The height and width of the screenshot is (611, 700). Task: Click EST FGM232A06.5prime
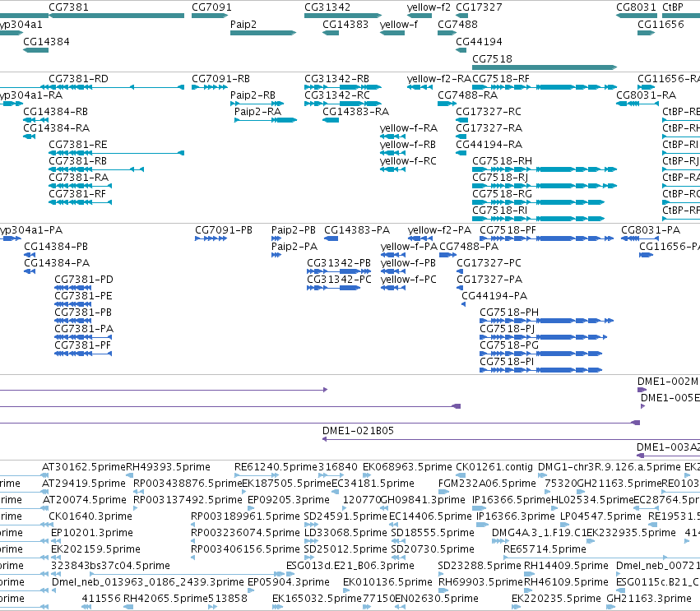pyautogui.click(x=487, y=484)
